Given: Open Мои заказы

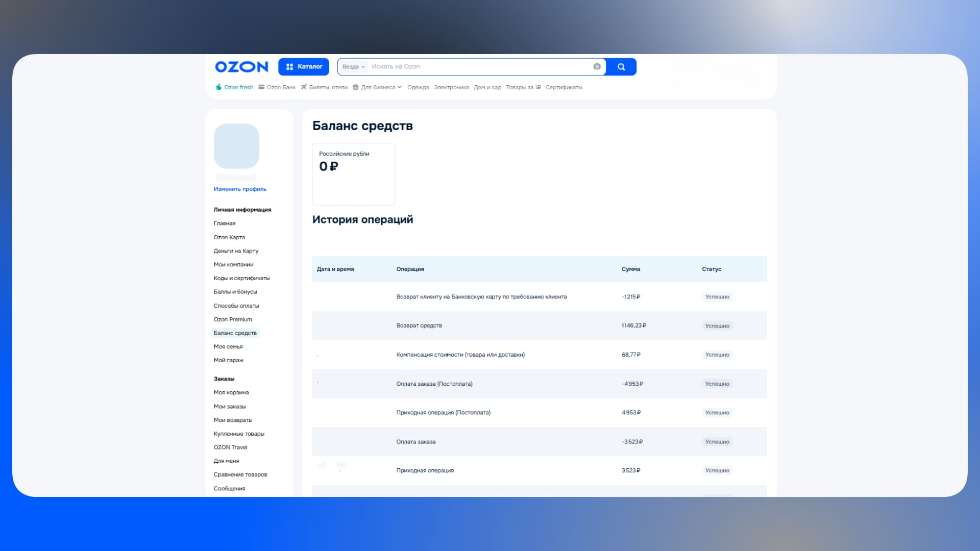Looking at the screenshot, I should pos(230,407).
